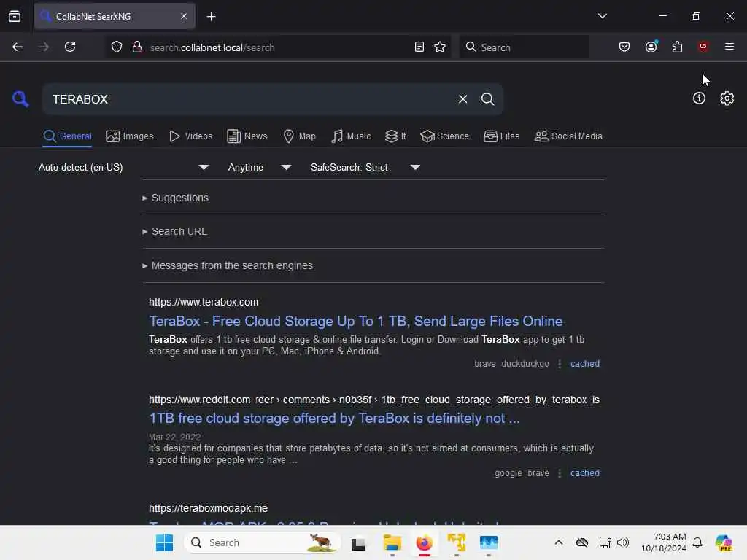The height and width of the screenshot is (560, 747).
Task: Go back to previous page
Action: tap(18, 47)
